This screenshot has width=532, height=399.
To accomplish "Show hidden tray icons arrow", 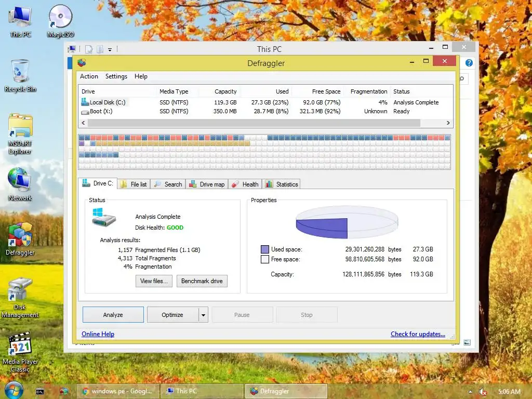I will coord(470,392).
